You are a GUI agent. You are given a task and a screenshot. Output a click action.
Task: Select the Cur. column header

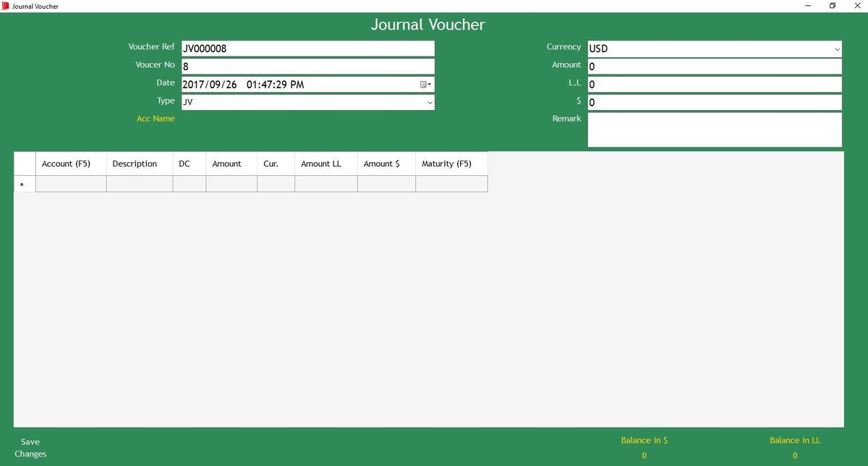(x=276, y=164)
